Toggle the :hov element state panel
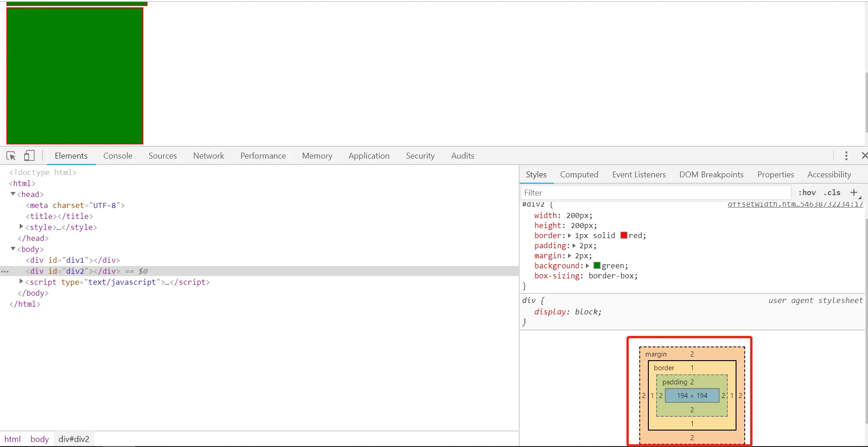 click(x=807, y=192)
